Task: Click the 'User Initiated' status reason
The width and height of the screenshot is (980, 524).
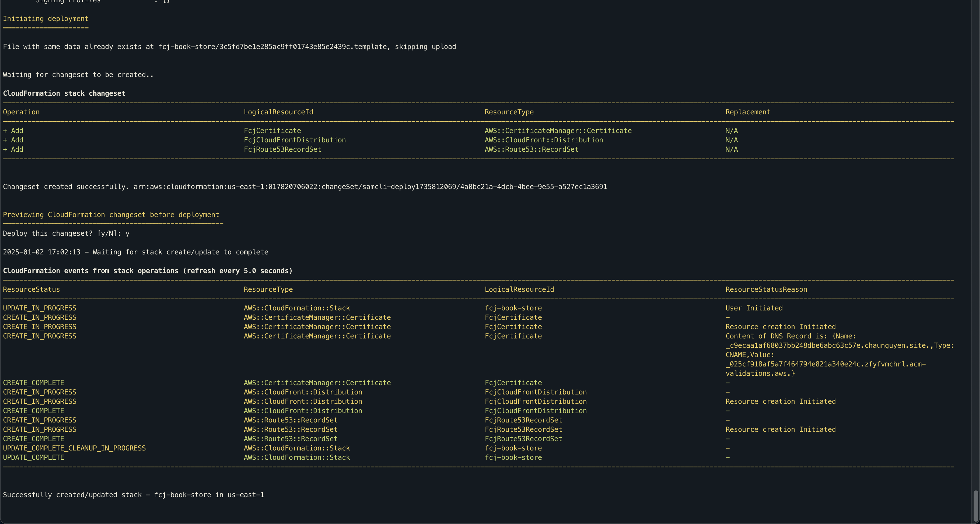Action: (x=754, y=308)
